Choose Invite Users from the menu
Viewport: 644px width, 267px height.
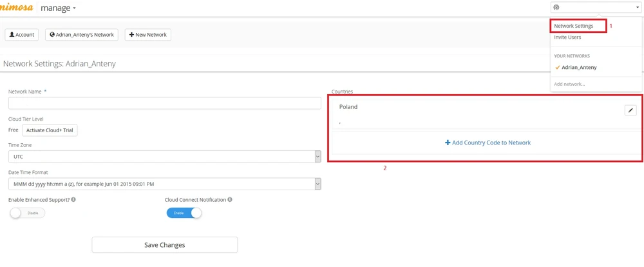click(567, 37)
